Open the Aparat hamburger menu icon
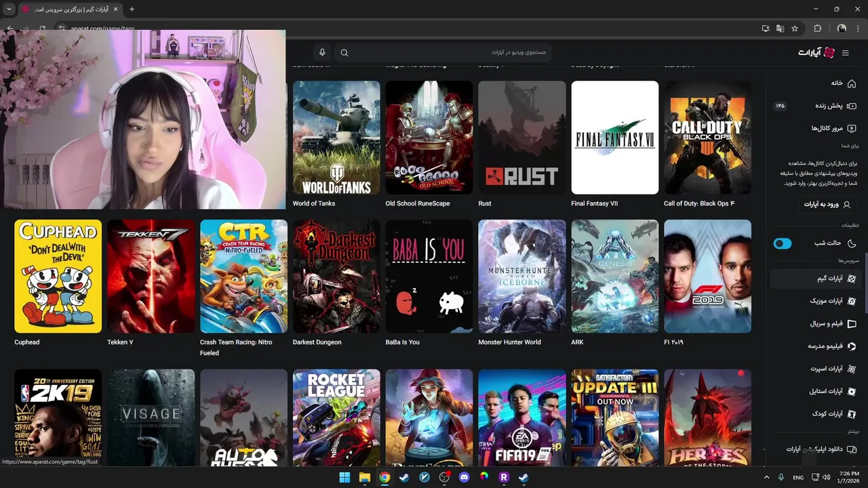 click(845, 53)
